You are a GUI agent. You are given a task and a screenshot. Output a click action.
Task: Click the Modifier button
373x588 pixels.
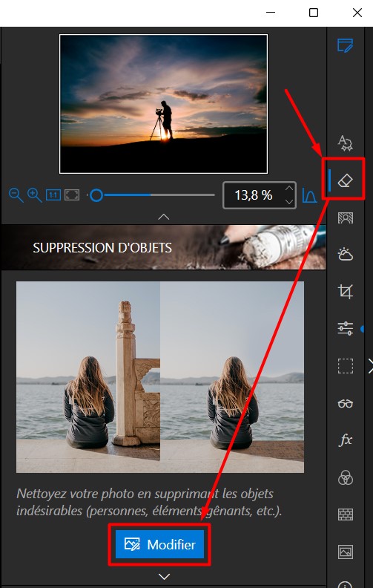159,544
